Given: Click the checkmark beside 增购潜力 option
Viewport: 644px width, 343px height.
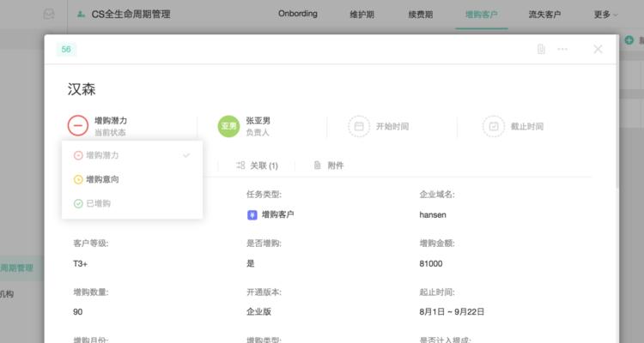Looking at the screenshot, I should coord(186,155).
